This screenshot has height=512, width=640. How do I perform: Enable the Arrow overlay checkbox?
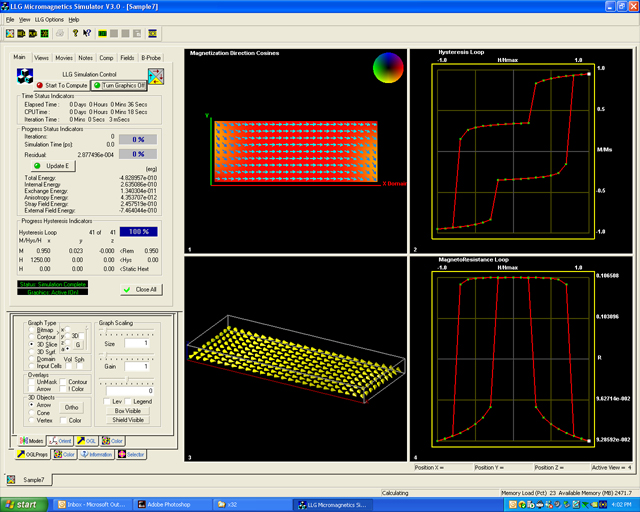[x=31, y=389]
